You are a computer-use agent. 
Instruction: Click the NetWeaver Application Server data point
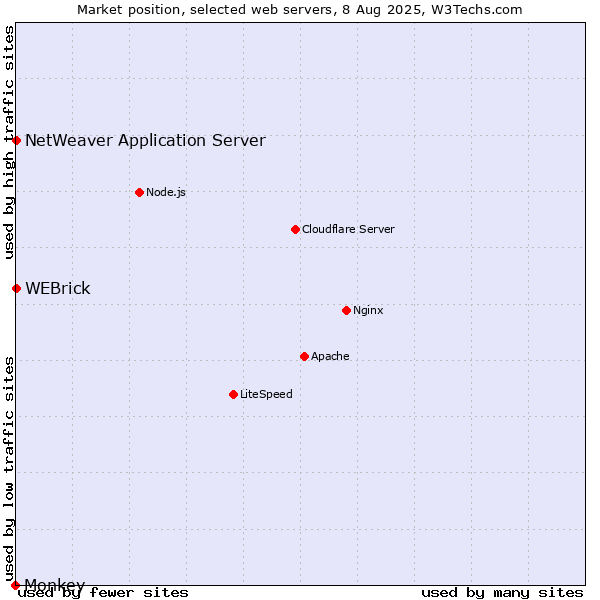click(16, 140)
